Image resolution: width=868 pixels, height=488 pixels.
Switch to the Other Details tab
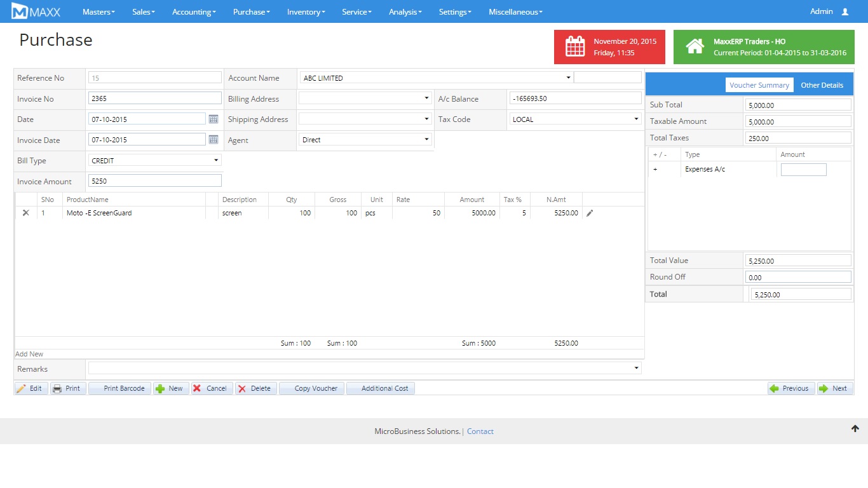822,85
